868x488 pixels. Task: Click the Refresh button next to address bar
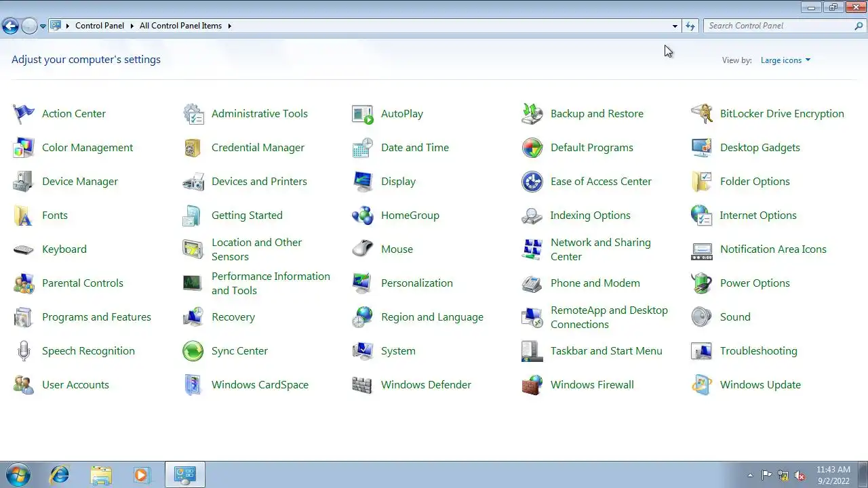click(690, 26)
